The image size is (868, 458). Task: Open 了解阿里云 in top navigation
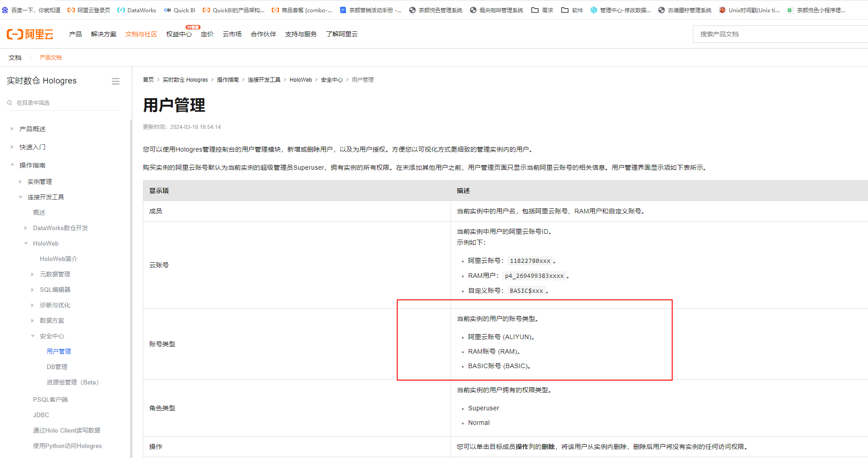pos(342,34)
